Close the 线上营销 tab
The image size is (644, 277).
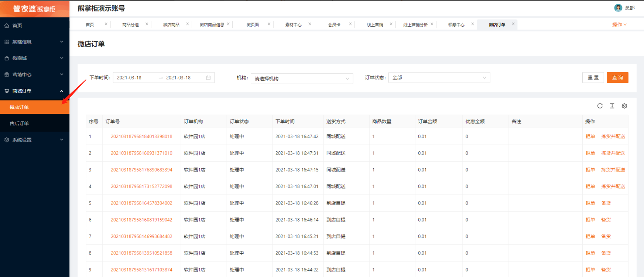click(391, 24)
